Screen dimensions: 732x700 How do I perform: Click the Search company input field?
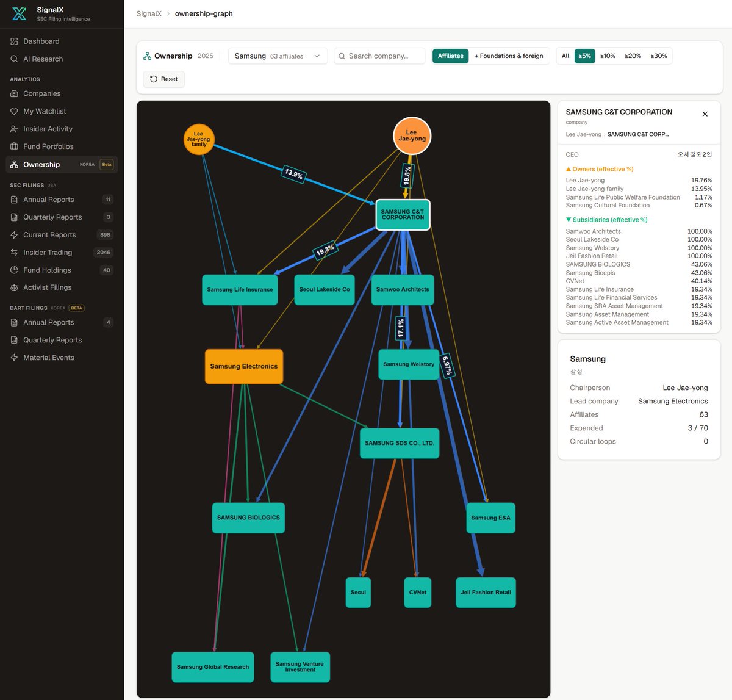pos(379,56)
